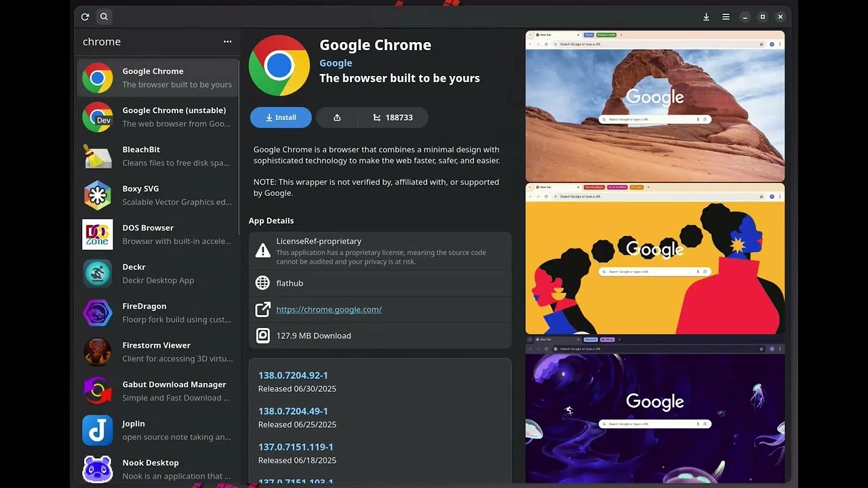The height and width of the screenshot is (488, 868).
Task: Click the flathub repository label
Action: [x=290, y=283]
